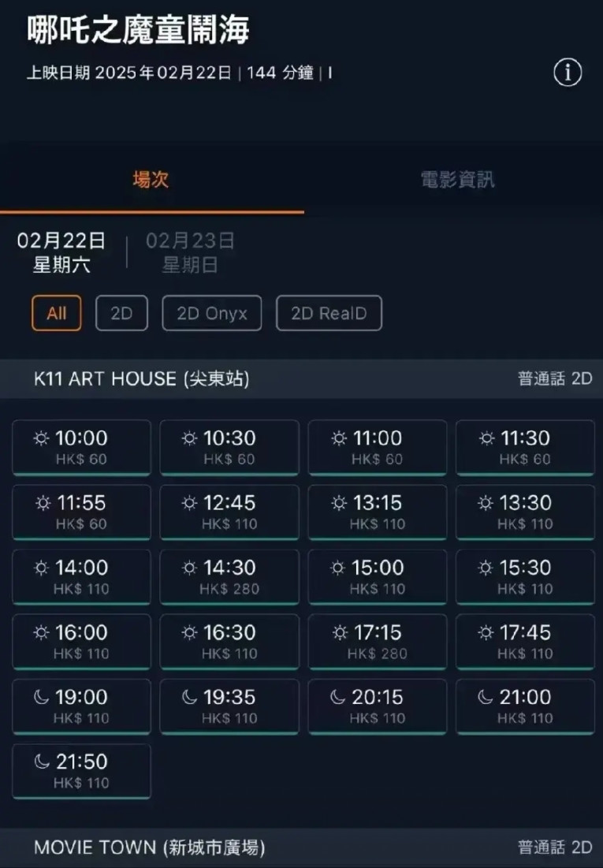Filter showtimes by 2D RealD
Image resolution: width=603 pixels, height=868 pixels.
pyautogui.click(x=329, y=313)
